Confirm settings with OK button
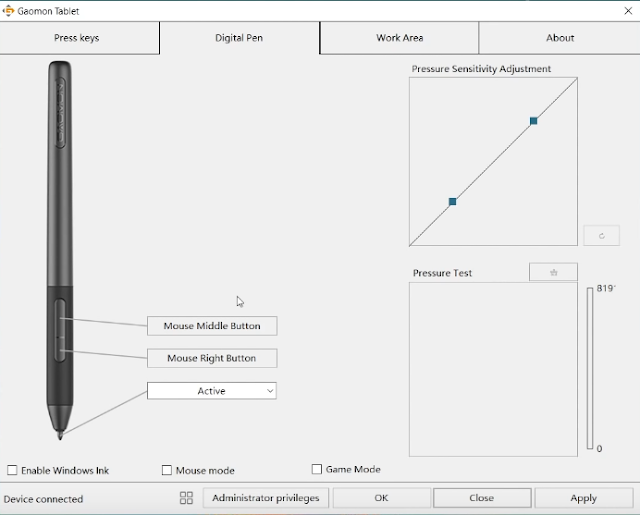The width and height of the screenshot is (640, 515). pyautogui.click(x=382, y=498)
